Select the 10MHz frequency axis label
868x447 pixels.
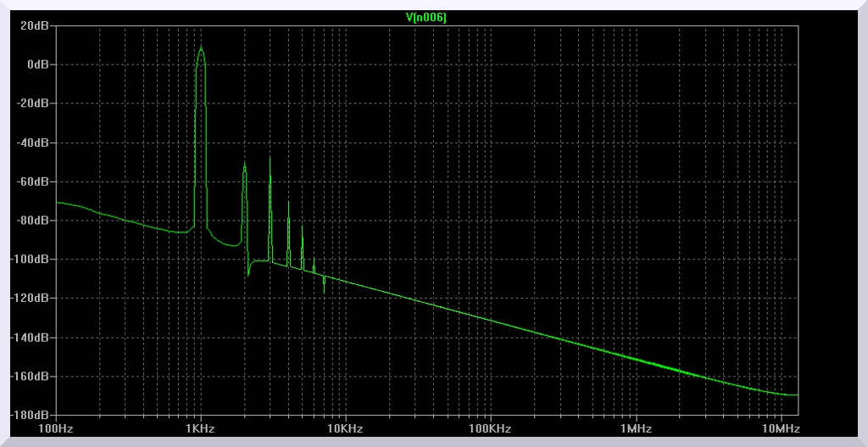781,429
